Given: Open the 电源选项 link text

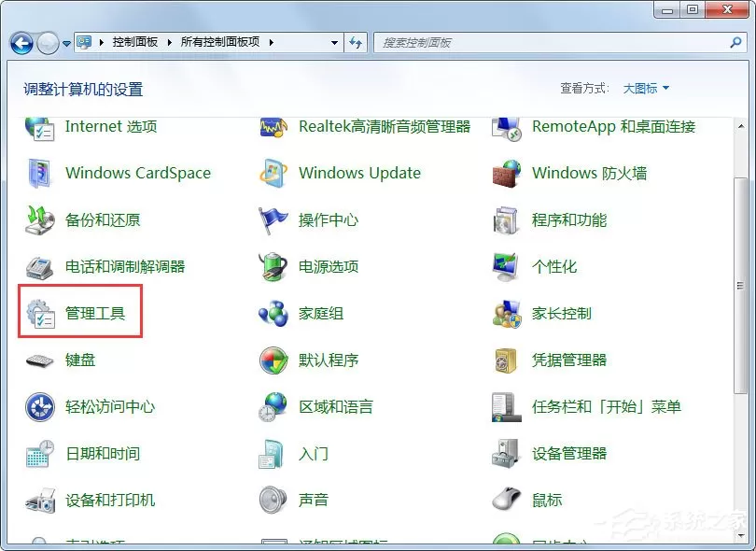Looking at the screenshot, I should [329, 267].
